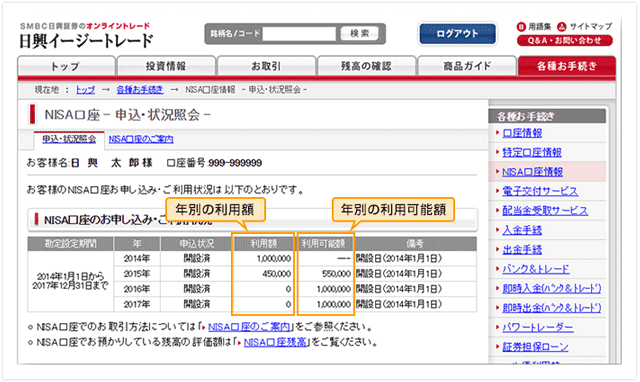Follow the NISA口座残高 link in notes
Screen dimensions: 640x382
tap(275, 342)
